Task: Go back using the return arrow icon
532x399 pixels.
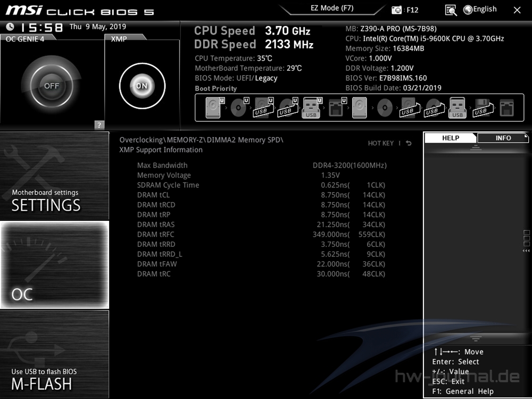Action: 409,143
